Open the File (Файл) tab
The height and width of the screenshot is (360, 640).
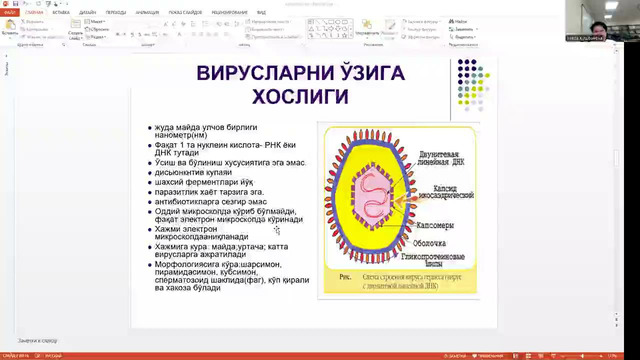pos(10,13)
